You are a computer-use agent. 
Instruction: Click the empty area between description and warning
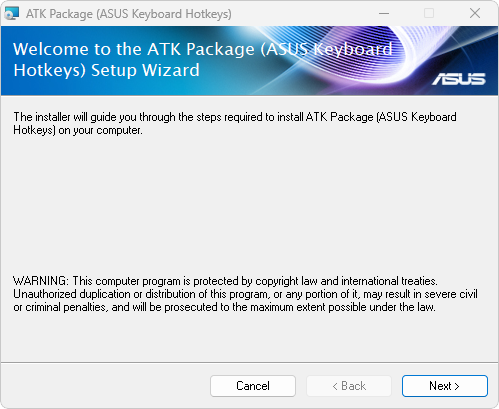pyautogui.click(x=249, y=205)
